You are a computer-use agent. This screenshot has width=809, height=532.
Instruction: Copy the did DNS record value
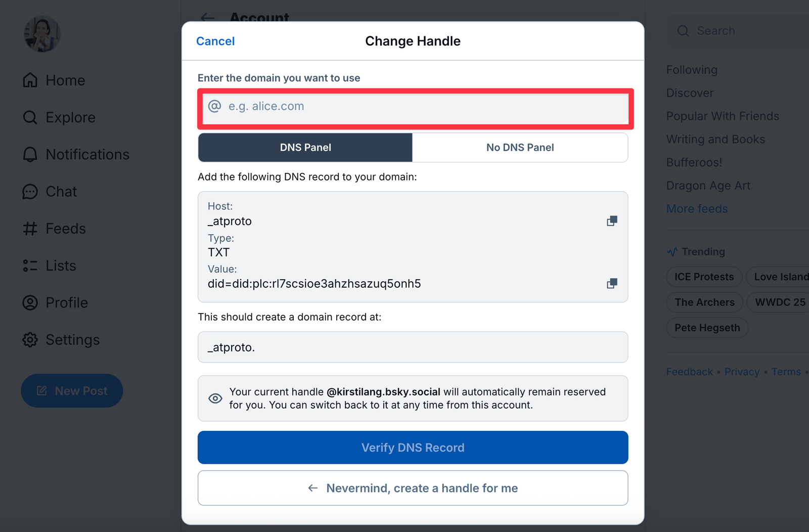coord(612,283)
